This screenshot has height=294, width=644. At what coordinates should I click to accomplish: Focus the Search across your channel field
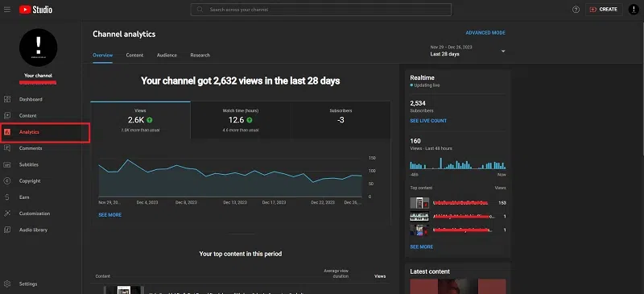[x=320, y=10]
